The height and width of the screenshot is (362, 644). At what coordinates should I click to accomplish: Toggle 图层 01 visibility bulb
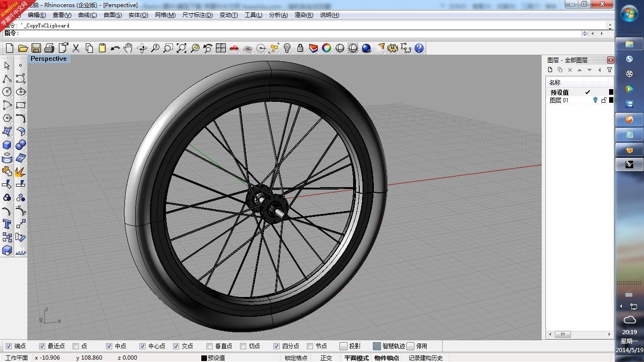595,100
